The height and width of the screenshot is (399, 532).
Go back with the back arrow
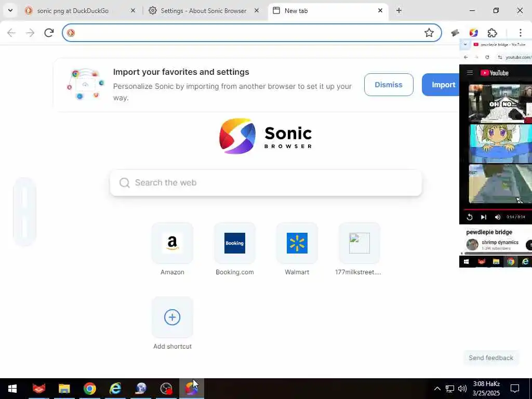pyautogui.click(x=11, y=33)
